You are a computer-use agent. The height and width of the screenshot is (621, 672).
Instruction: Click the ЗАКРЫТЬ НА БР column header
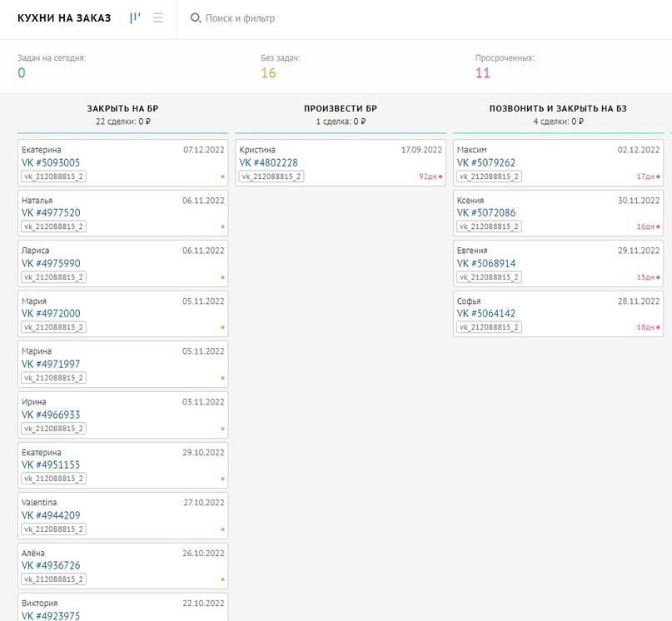pyautogui.click(x=122, y=108)
